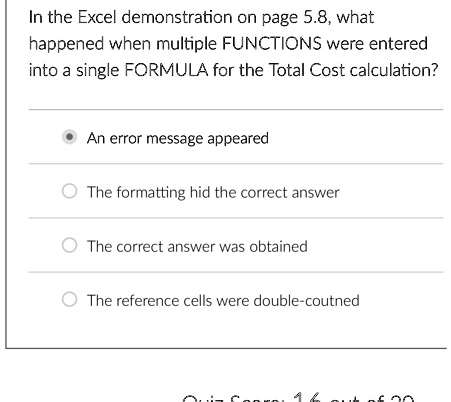451x402 pixels.
Task: Select "The reference cells were double-coutned" radio
Action: click(69, 299)
